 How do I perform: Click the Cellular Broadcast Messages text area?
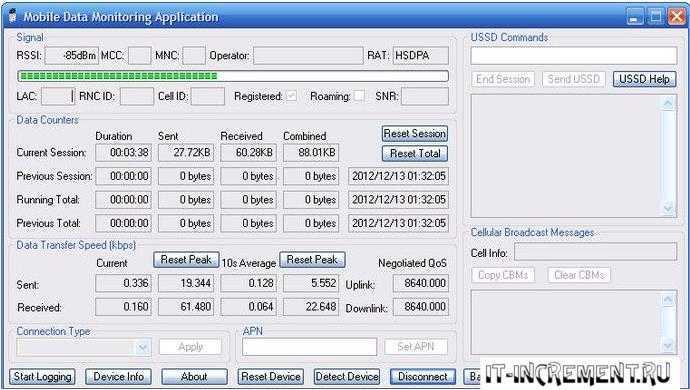tap(574, 322)
